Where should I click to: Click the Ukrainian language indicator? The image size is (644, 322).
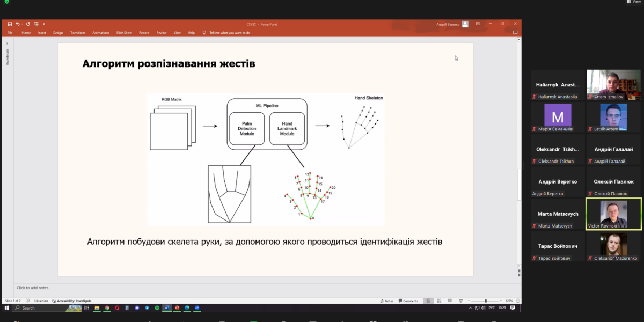click(41, 301)
